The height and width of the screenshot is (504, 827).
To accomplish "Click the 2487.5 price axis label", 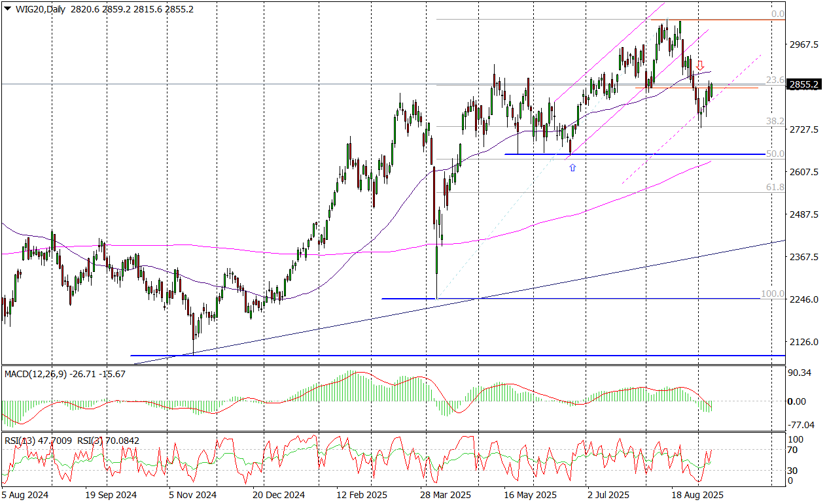I will coord(805,214).
